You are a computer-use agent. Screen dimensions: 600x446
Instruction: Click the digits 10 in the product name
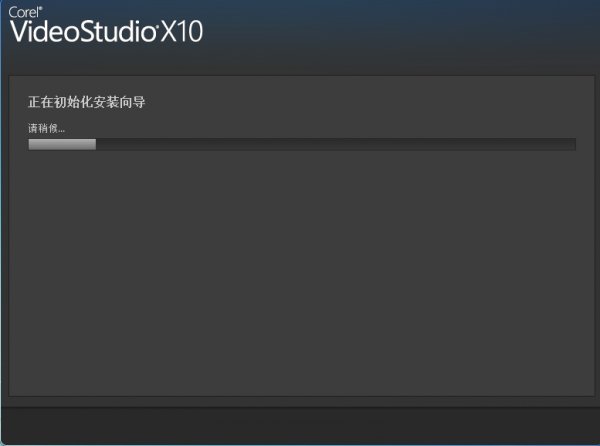click(190, 31)
